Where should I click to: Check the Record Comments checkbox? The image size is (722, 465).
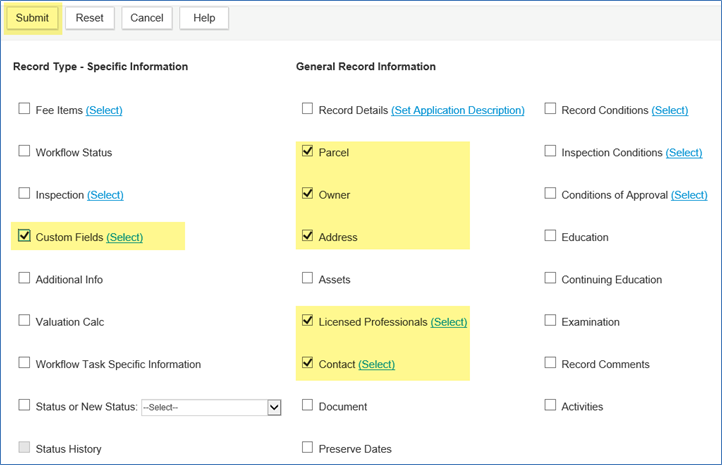point(550,363)
